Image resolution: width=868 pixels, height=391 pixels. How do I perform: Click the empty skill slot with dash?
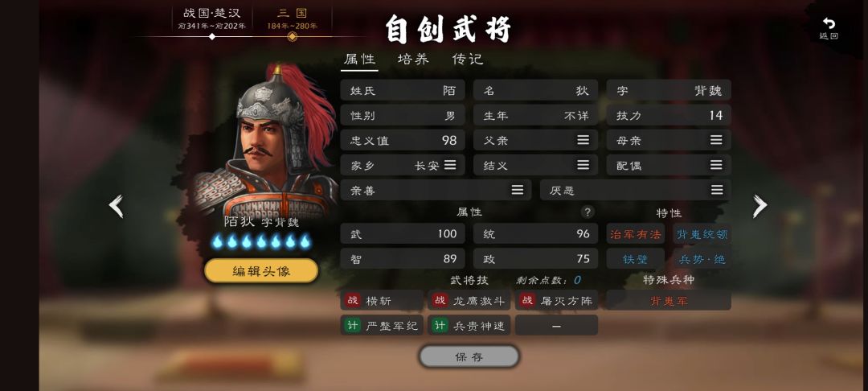point(556,325)
